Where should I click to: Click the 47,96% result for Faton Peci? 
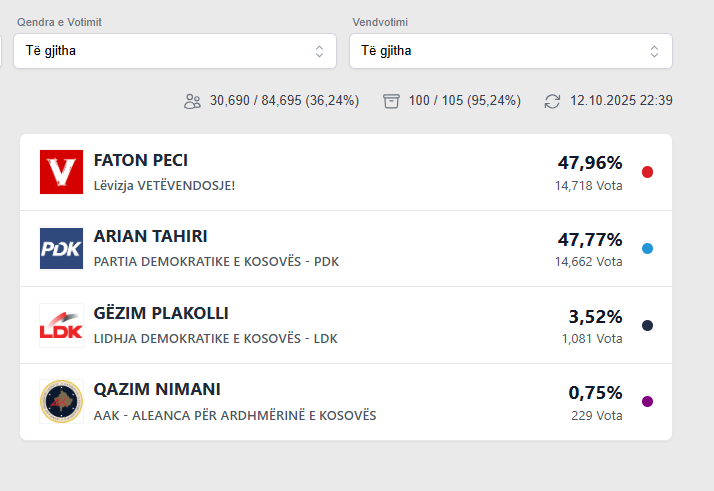click(589, 163)
